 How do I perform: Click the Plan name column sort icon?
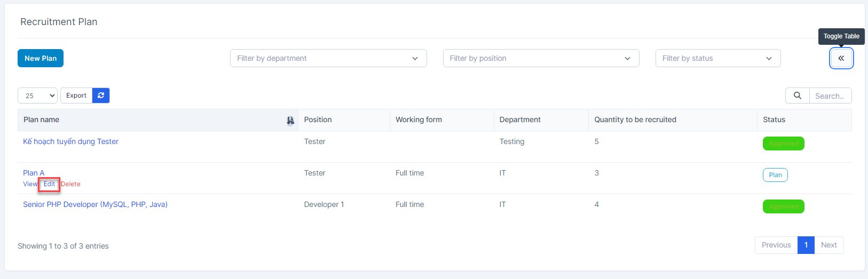pos(290,121)
